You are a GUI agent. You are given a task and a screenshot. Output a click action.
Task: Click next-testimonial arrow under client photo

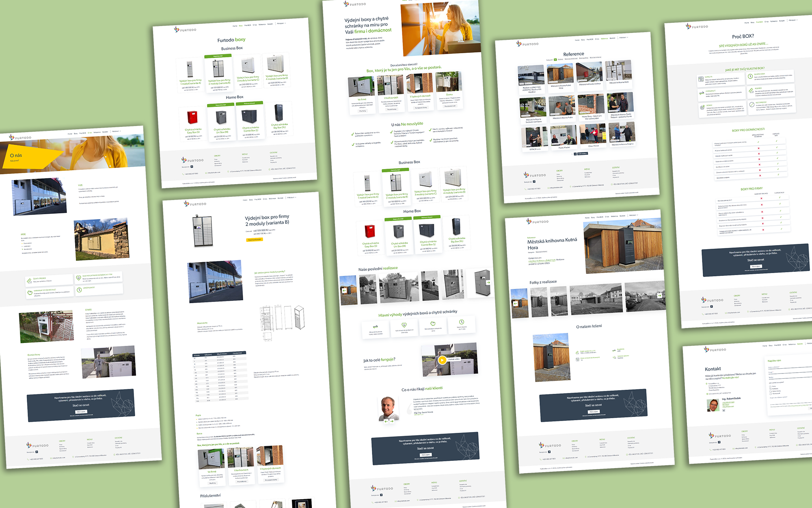tap(392, 421)
